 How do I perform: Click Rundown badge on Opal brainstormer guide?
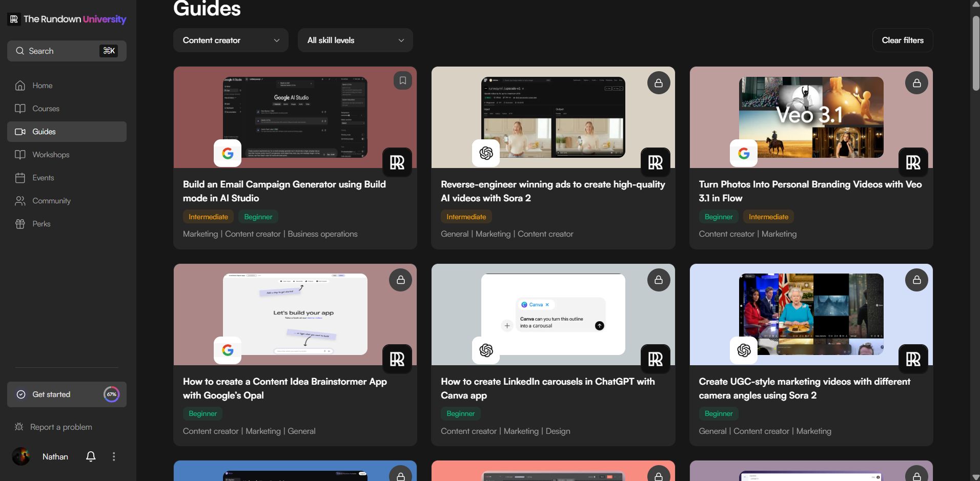pyautogui.click(x=397, y=359)
